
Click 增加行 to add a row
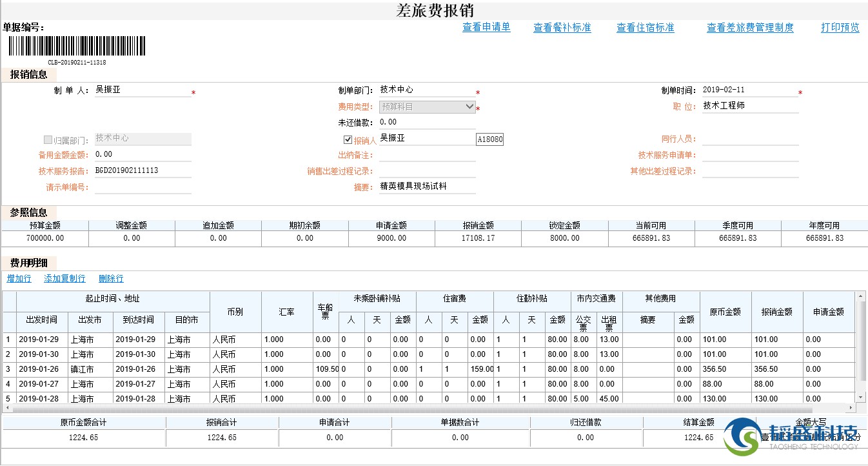19,279
